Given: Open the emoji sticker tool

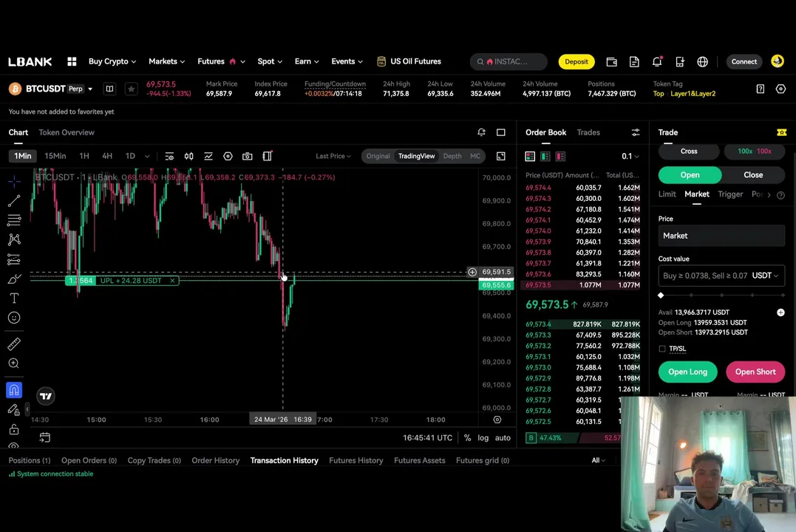Looking at the screenshot, I should tap(14, 318).
